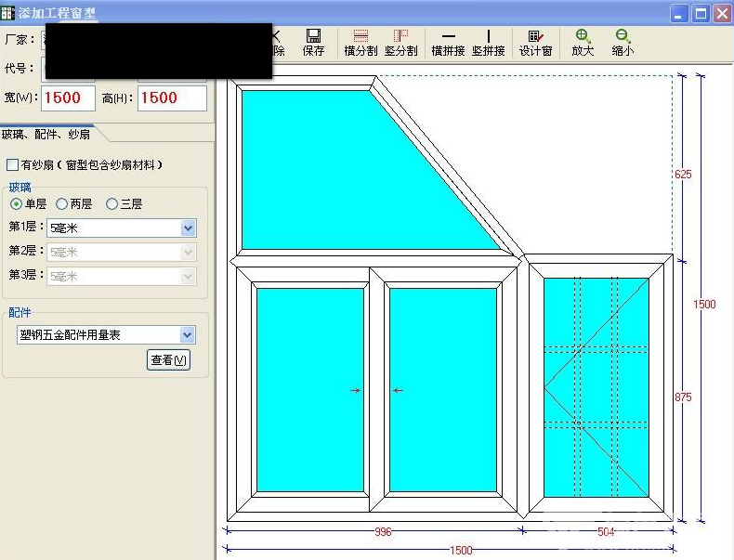The image size is (734, 560).
Task: Zoom in with the 放大 icon
Action: 583,43
